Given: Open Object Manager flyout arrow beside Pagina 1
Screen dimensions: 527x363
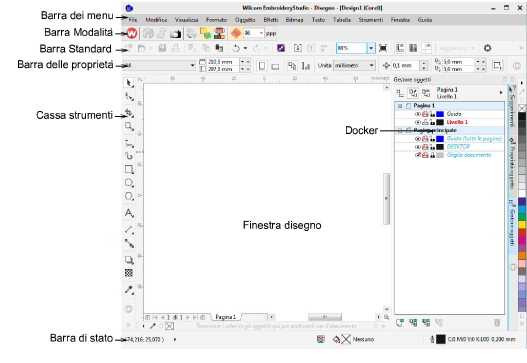Looking at the screenshot, I should click(x=501, y=93).
